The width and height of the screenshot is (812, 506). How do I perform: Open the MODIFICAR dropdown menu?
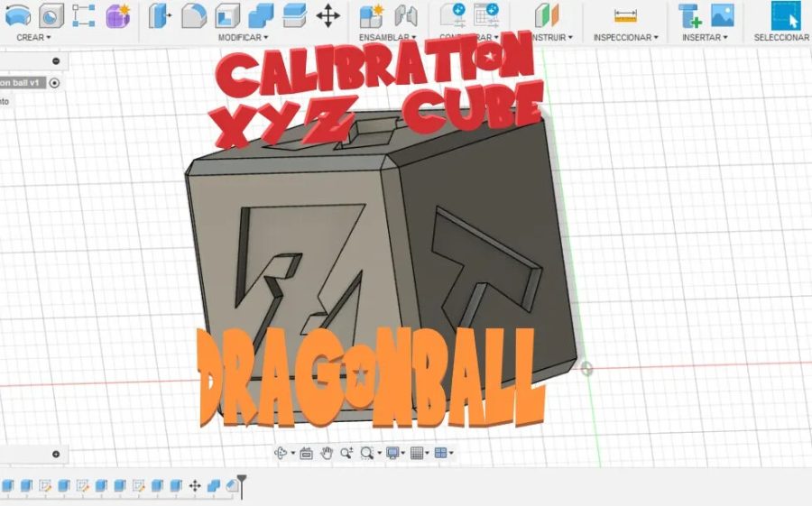pyautogui.click(x=243, y=37)
